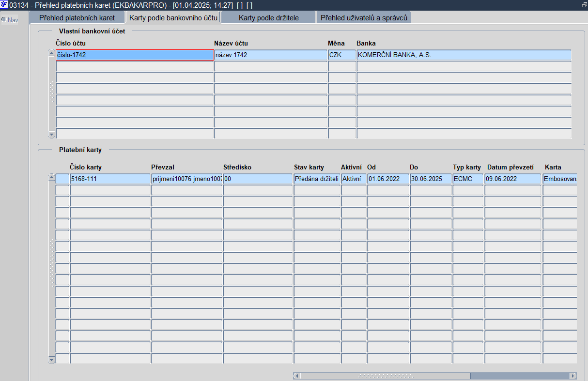Image resolution: width=588 pixels, height=381 pixels.
Task: Switch to Karty podle držitele tab
Action: point(269,18)
